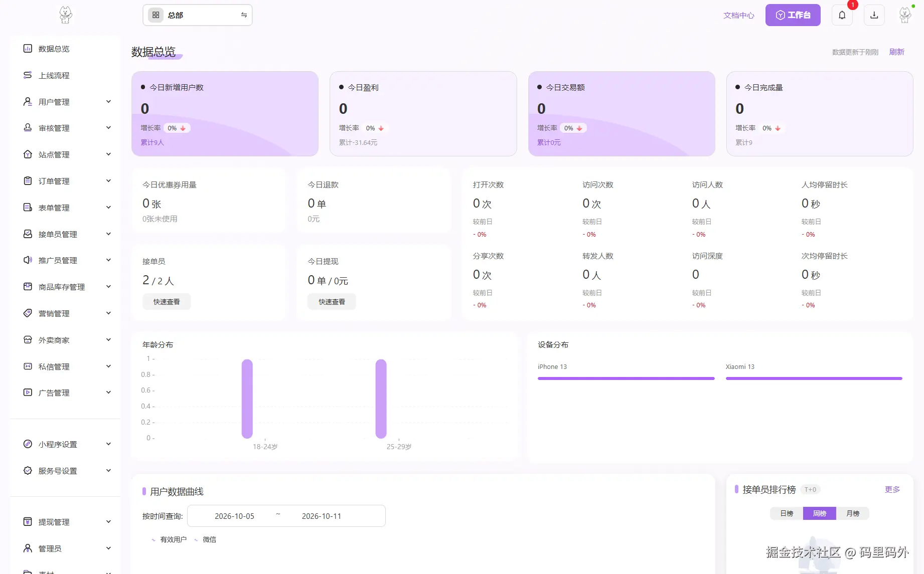Viewport: 924px width, 574px height.
Task: Click the 工作台 button
Action: [793, 15]
